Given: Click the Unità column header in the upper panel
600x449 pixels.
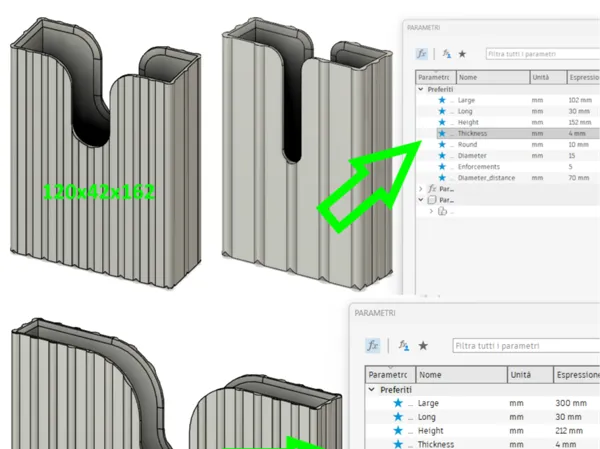Looking at the screenshot, I should [x=548, y=77].
